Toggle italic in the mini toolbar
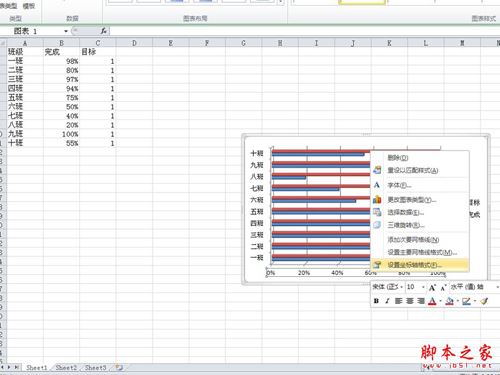Viewport: 500px width, 375px height. [387, 301]
